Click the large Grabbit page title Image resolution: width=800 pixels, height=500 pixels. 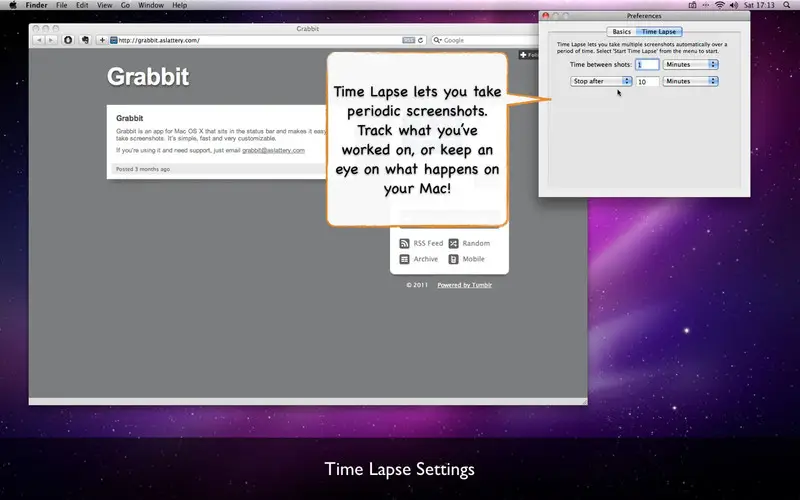pyautogui.click(x=148, y=77)
